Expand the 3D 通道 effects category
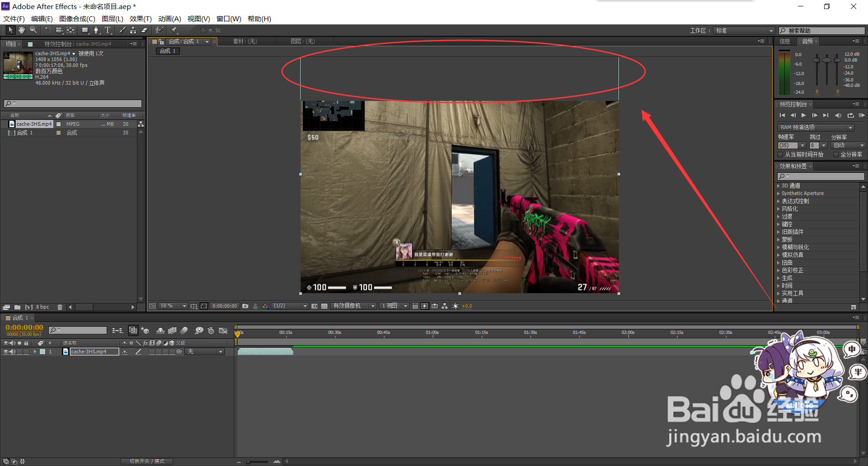The image size is (868, 466). pos(778,185)
